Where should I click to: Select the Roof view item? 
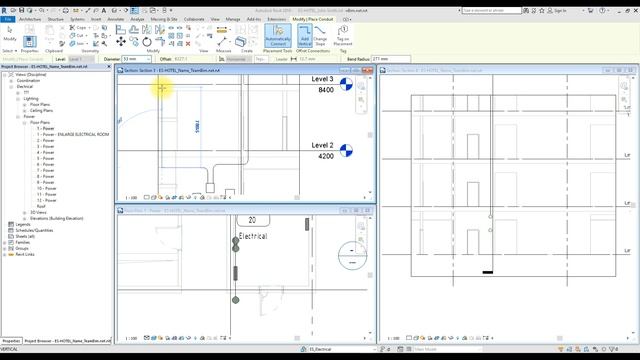[41, 207]
